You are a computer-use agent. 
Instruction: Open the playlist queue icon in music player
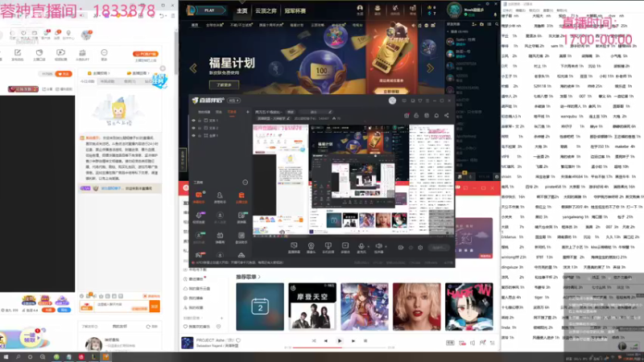tap(493, 343)
